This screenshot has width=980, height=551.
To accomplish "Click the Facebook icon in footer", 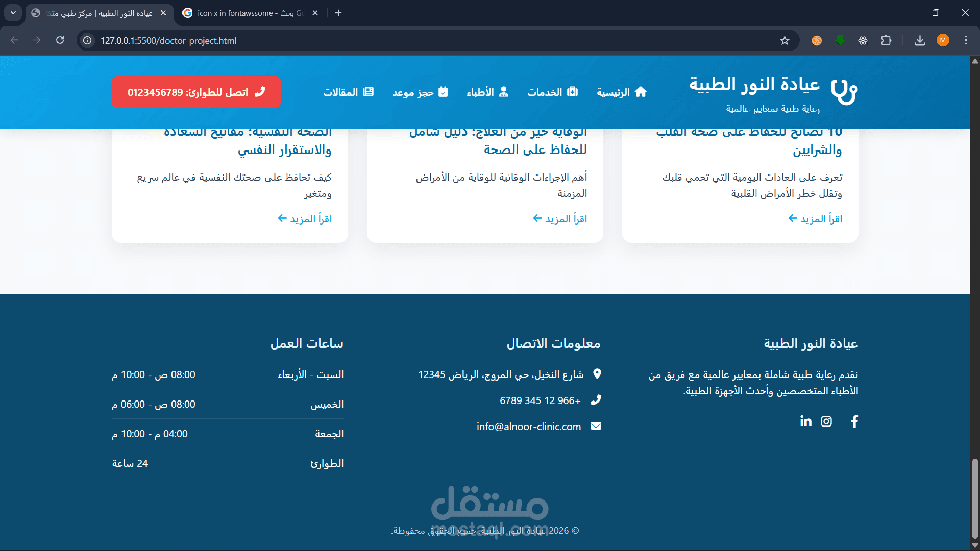I will 854,421.
